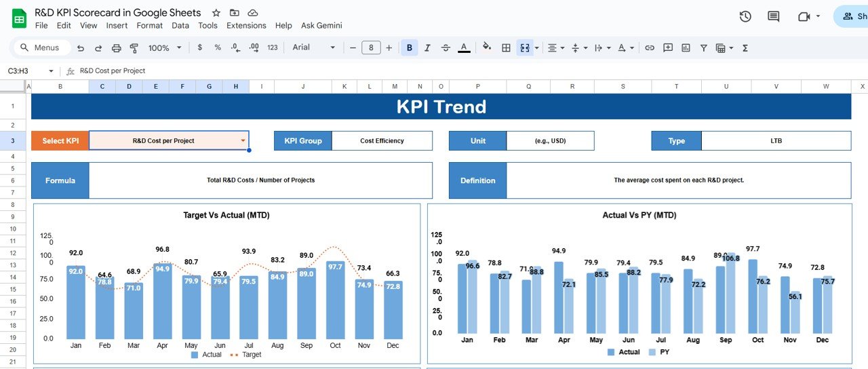Click the Ask Gemini button
The height and width of the screenshot is (369, 868).
[x=321, y=25]
